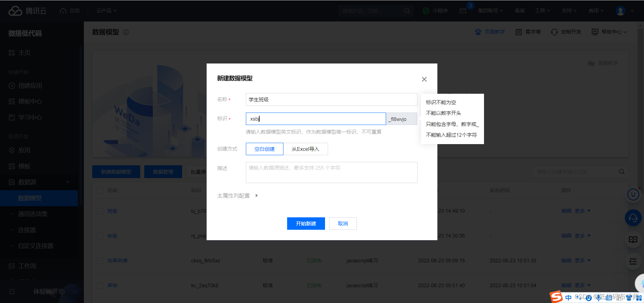Click 编辑 link for 年级 row
Image resolution: width=644 pixels, height=303 pixels.
[x=566, y=236]
